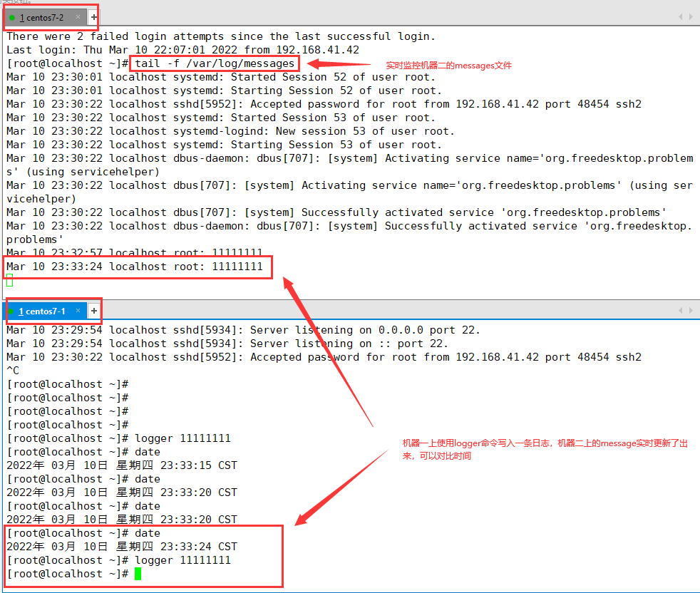Click the '2 failed login attempts' message line
The height and width of the screenshot is (593, 700).
pos(221,36)
